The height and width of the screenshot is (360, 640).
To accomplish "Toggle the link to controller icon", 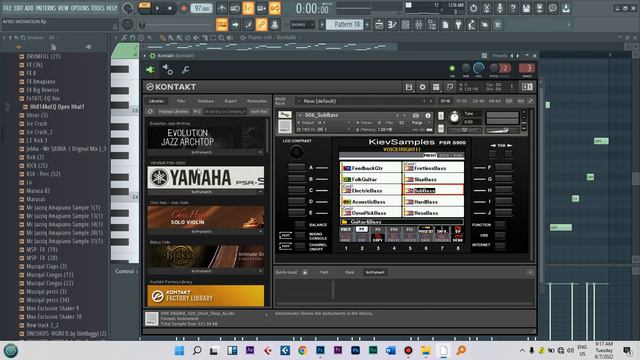I will click(x=261, y=24).
